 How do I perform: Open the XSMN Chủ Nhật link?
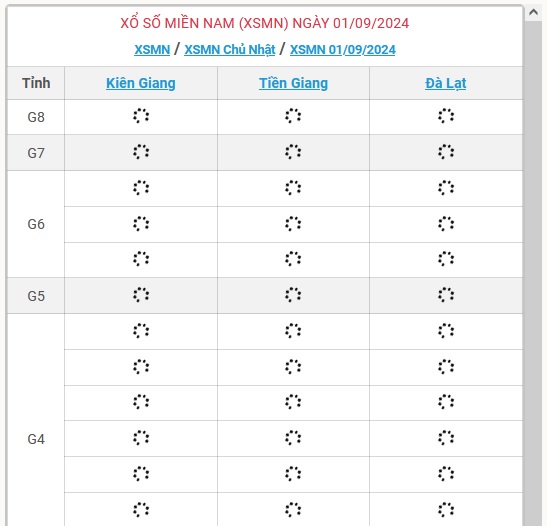(x=230, y=50)
